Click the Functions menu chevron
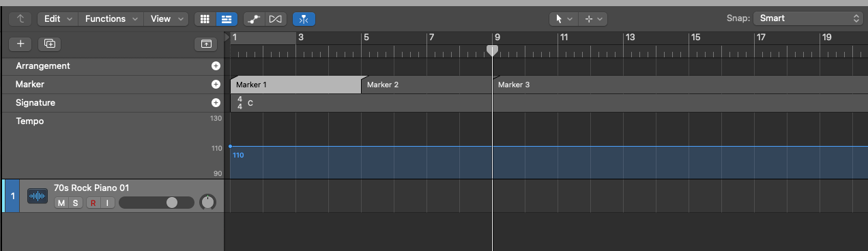868x251 pixels. [134, 19]
